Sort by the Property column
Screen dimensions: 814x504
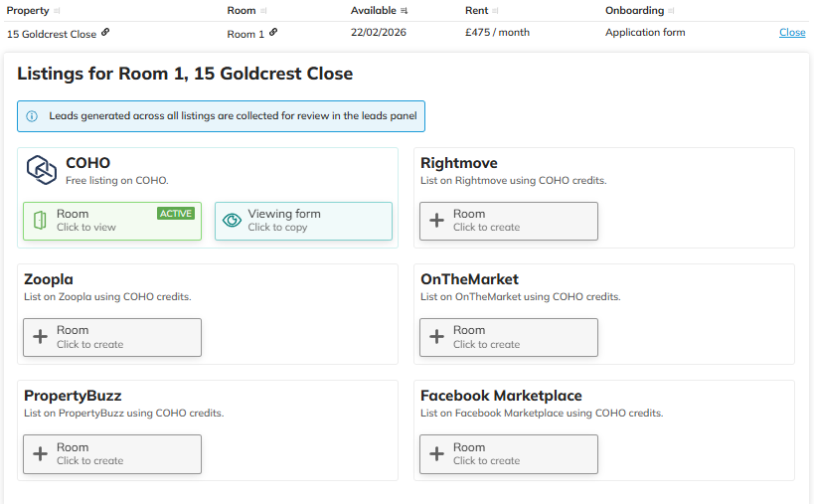click(x=28, y=11)
